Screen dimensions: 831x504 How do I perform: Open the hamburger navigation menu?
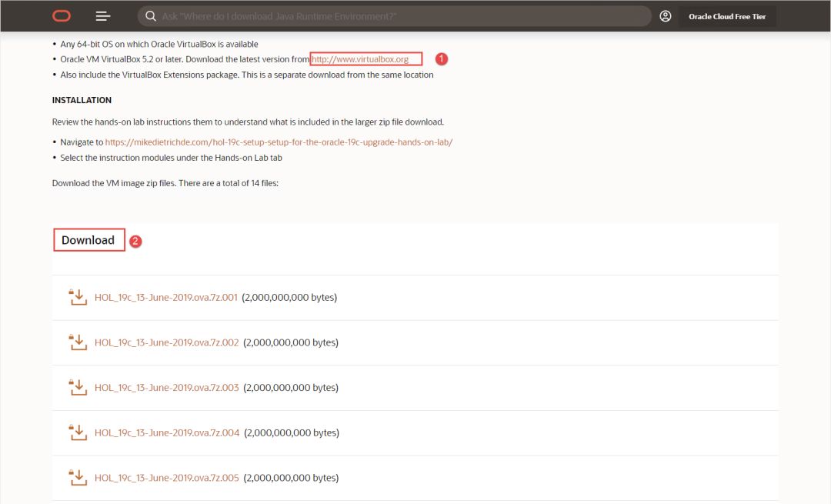pos(103,16)
